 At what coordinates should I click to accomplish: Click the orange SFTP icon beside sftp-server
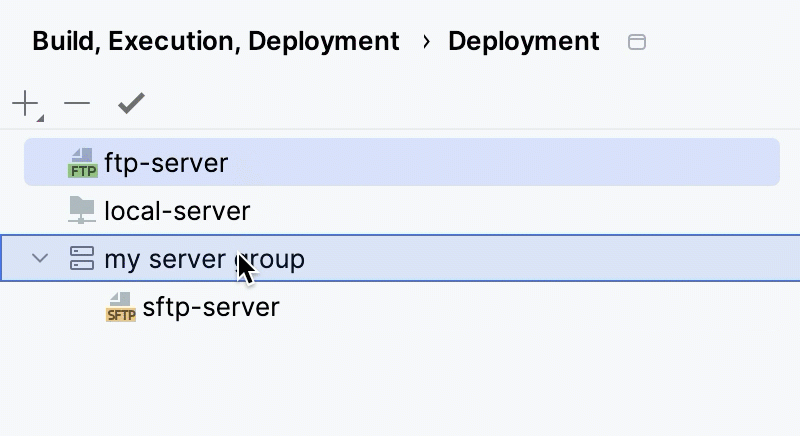point(120,308)
